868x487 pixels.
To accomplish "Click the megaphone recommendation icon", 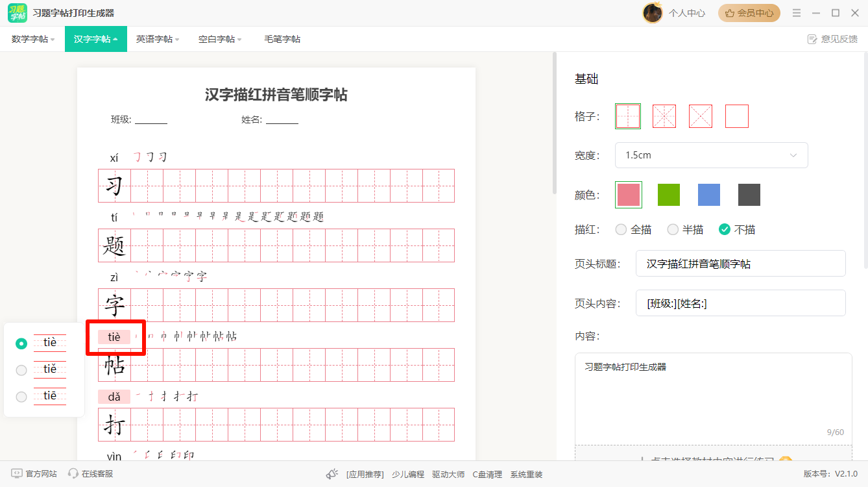I will (x=332, y=474).
